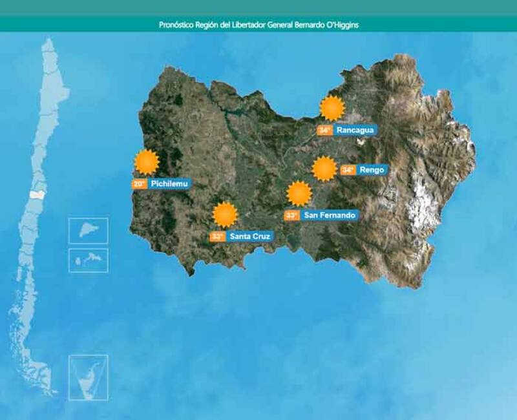Open the Easter Island inset map
This screenshot has width=517, height=420.
pyautogui.click(x=89, y=231)
